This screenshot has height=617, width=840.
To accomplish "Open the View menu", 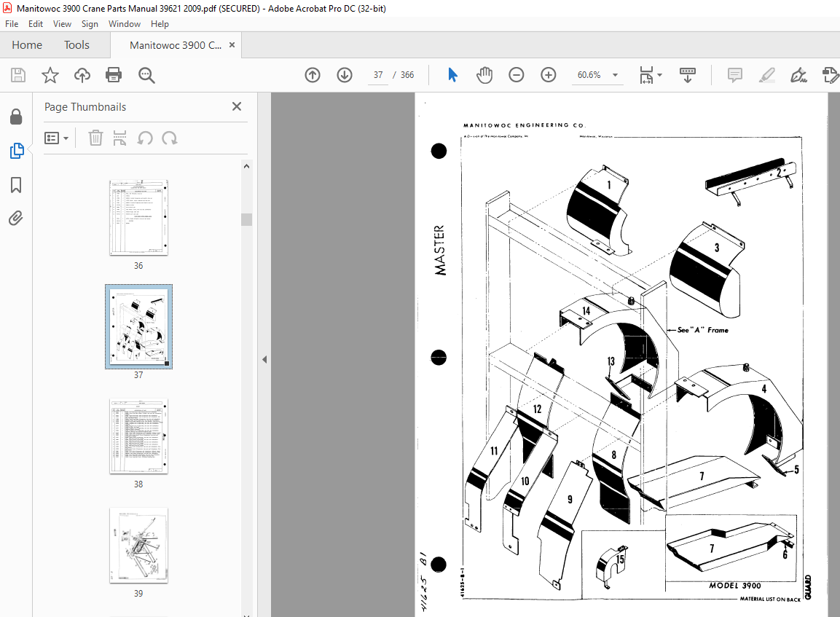I will [x=62, y=24].
